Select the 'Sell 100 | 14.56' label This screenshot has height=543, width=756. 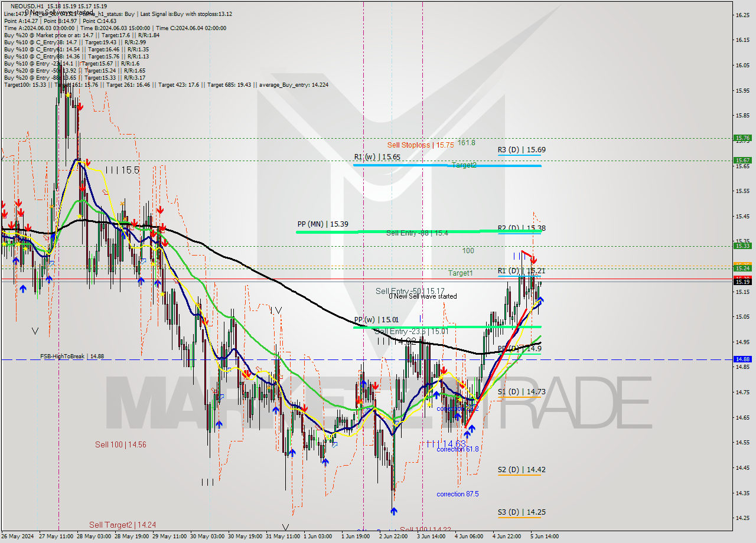click(x=120, y=444)
